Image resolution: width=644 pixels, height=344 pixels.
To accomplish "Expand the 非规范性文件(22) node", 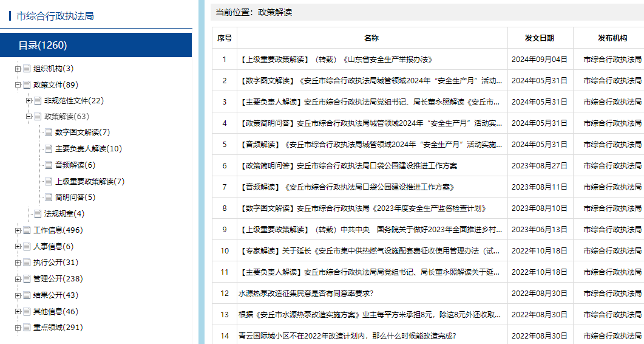I will 29,101.
